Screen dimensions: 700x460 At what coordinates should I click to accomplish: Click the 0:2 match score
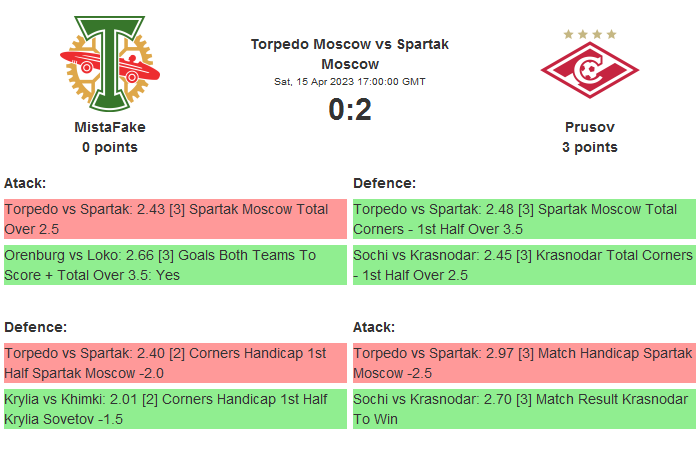coord(350,110)
